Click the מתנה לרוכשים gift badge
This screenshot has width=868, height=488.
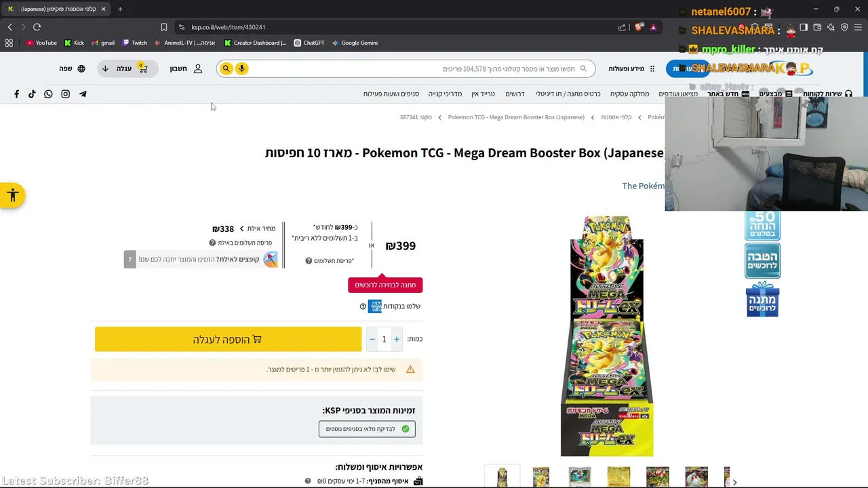click(763, 299)
